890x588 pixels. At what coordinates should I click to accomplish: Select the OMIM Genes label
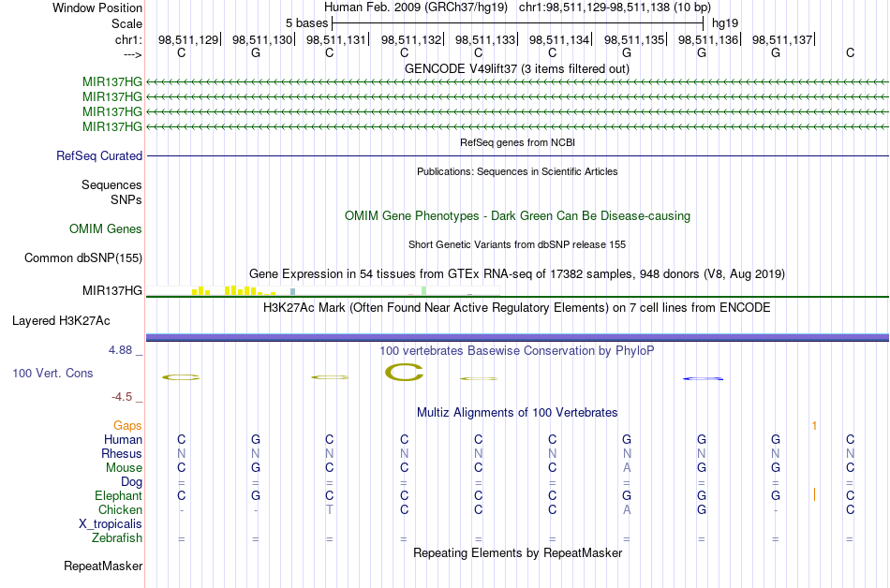105,228
